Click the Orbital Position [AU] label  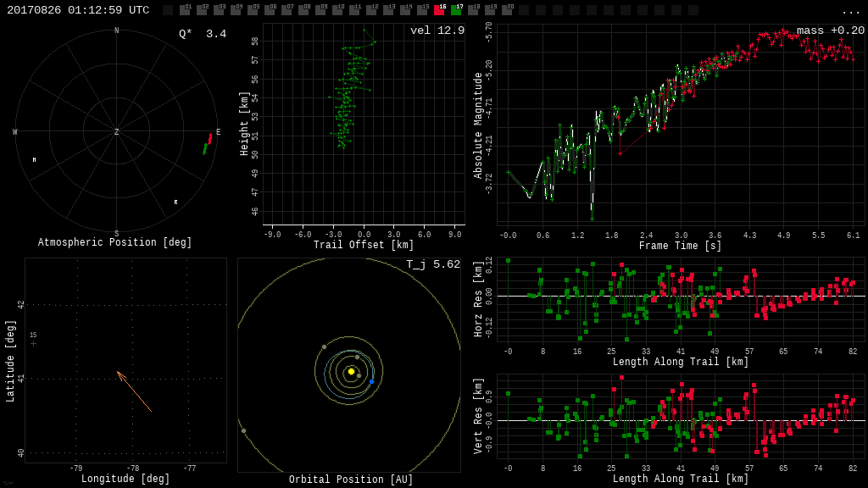tap(351, 480)
